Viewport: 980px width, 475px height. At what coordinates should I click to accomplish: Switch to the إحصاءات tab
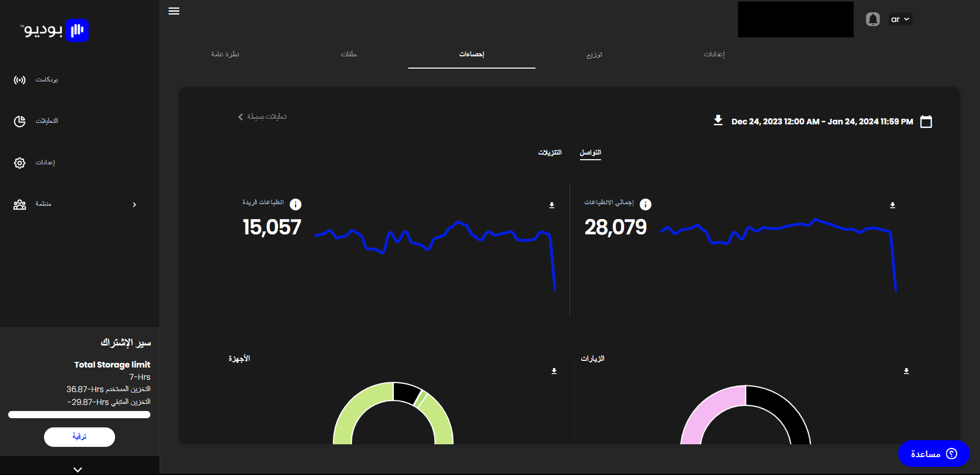[x=472, y=54]
